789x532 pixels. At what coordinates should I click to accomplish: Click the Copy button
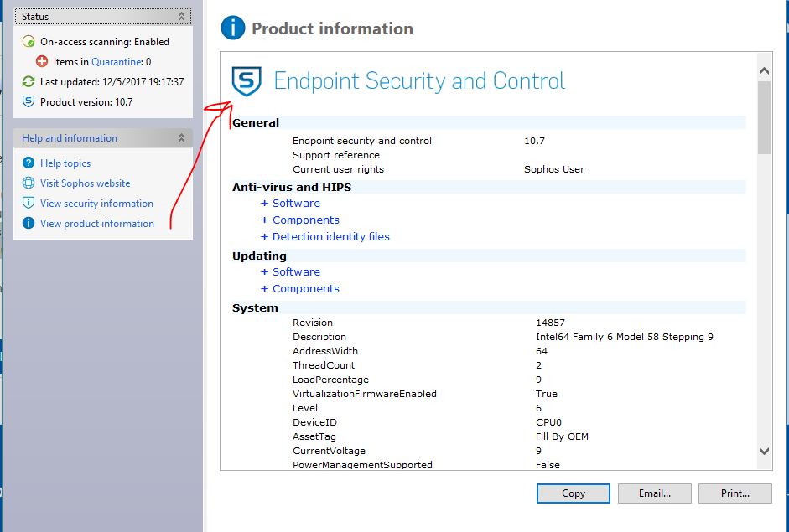574,493
